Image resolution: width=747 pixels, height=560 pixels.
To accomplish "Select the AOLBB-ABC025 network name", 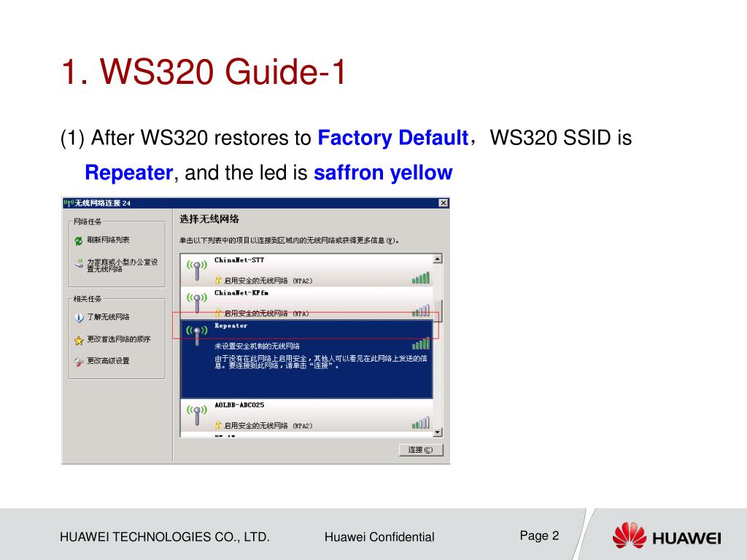I will 239,405.
